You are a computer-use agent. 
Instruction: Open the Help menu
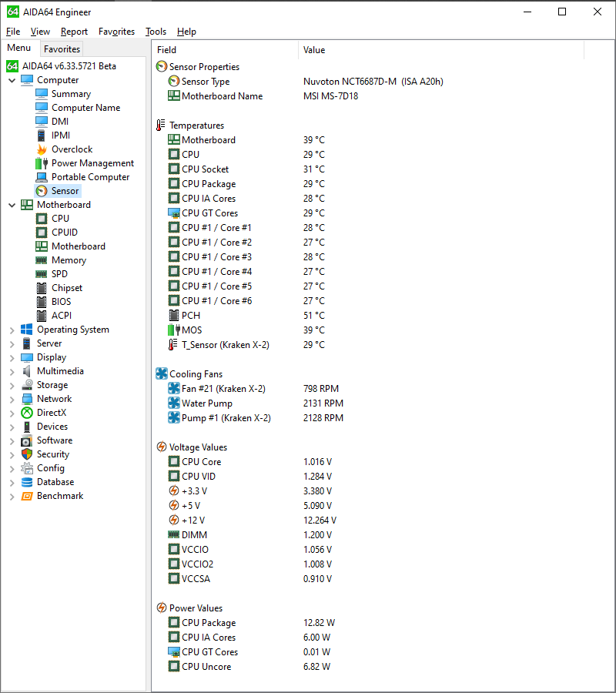click(x=186, y=32)
